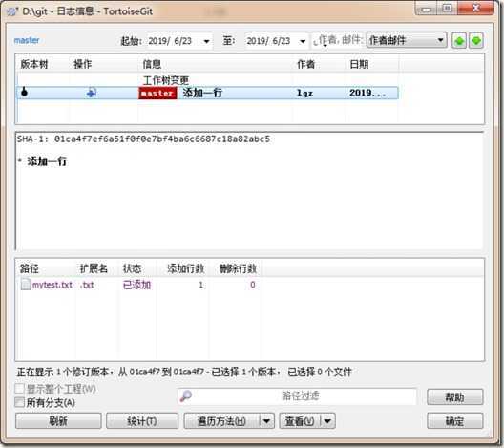Click the 帮助 button
Viewport: 504px width, 448px height.
(454, 397)
